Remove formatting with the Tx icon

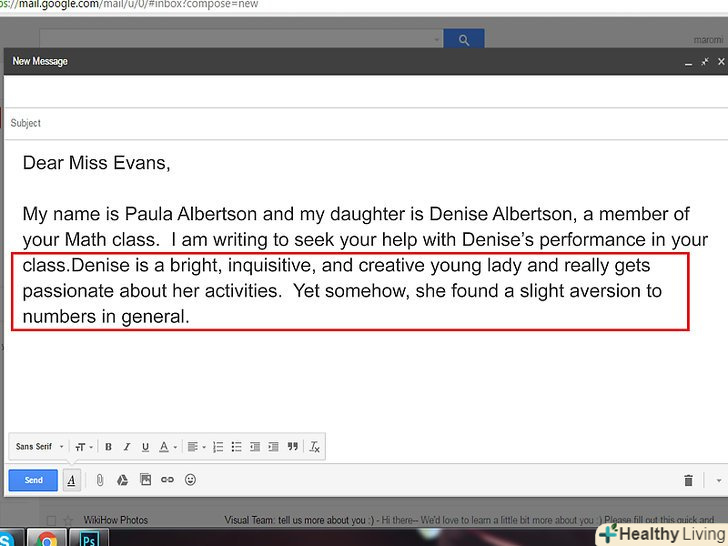(x=314, y=447)
